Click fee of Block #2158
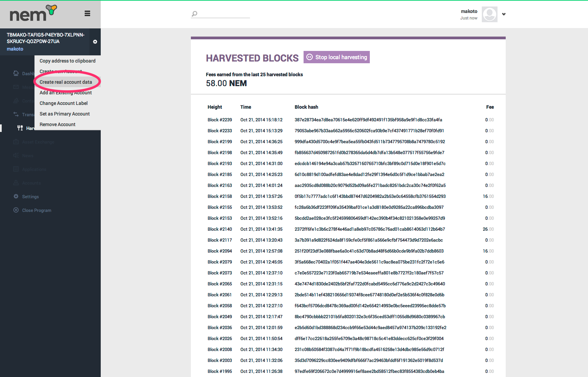Image resolution: width=588 pixels, height=377 pixels. 488,196
